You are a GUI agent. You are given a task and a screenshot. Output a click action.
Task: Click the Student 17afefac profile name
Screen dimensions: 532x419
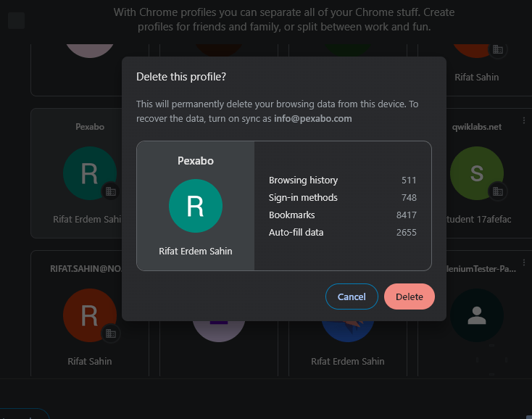479,219
